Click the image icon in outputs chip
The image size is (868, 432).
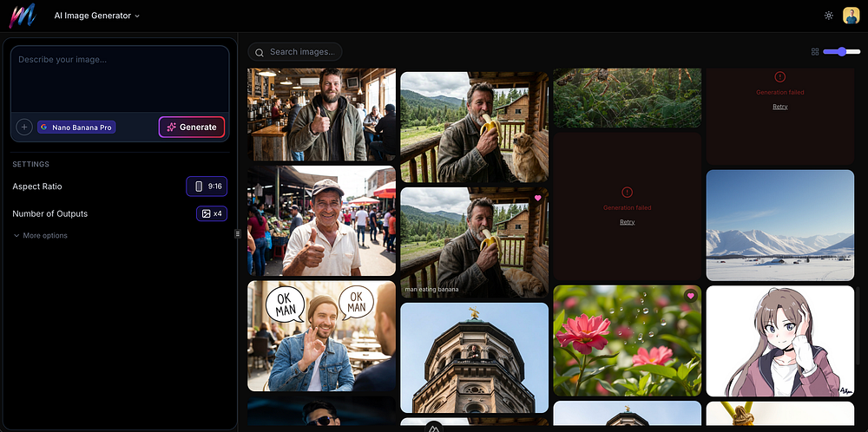tap(206, 213)
